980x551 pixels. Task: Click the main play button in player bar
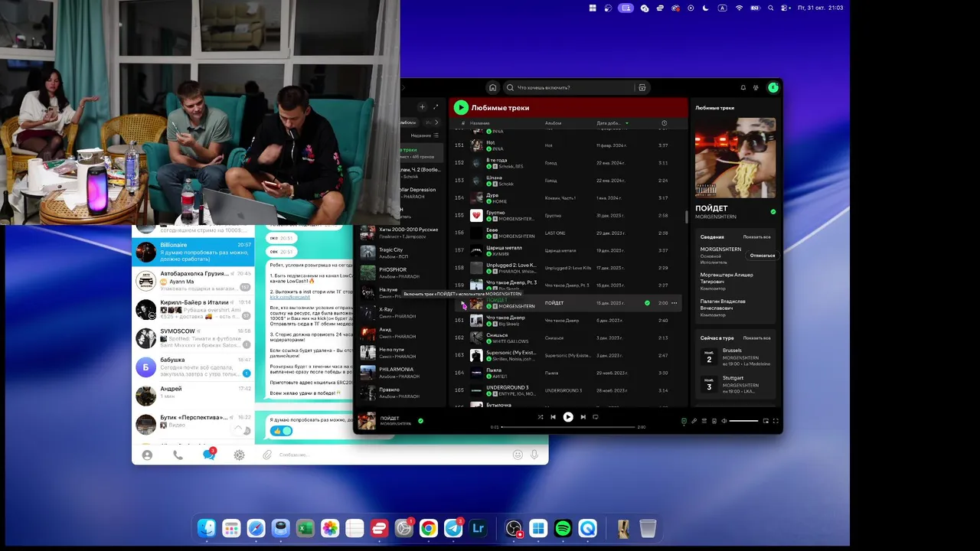(x=568, y=417)
